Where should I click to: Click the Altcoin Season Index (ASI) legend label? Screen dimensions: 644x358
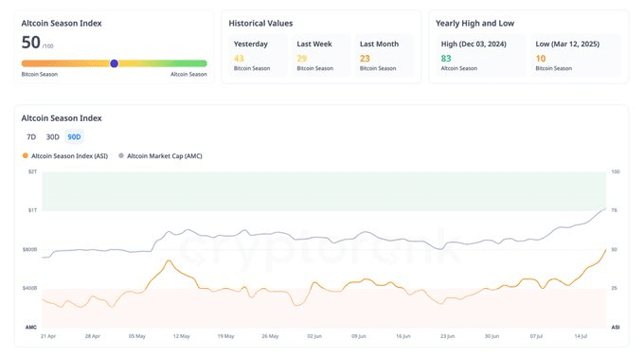pos(69,156)
